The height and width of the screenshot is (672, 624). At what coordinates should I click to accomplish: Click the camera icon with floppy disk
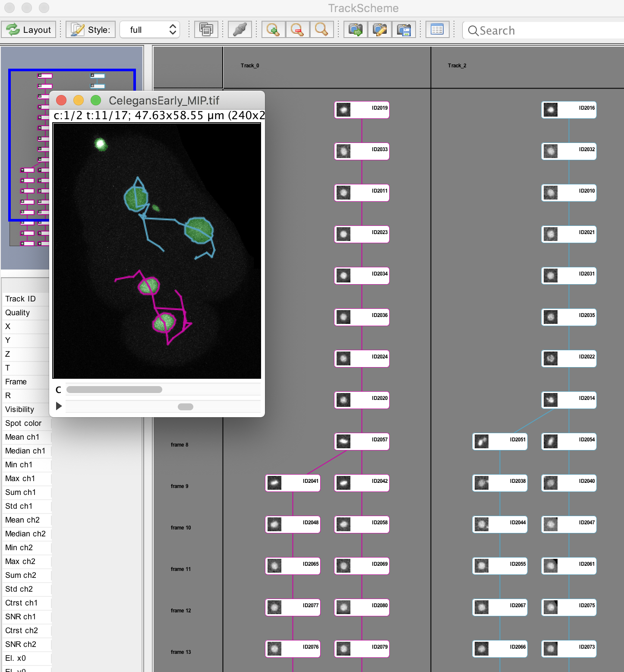click(x=403, y=30)
